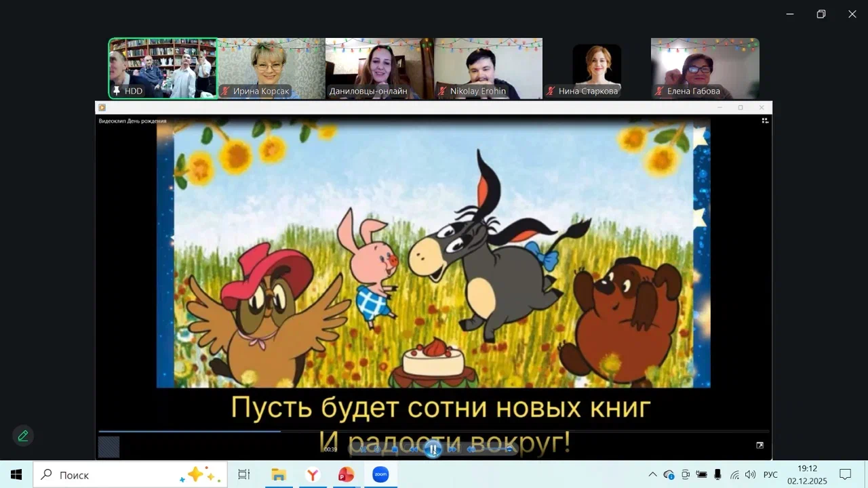Open the speaker volume control

point(750,474)
